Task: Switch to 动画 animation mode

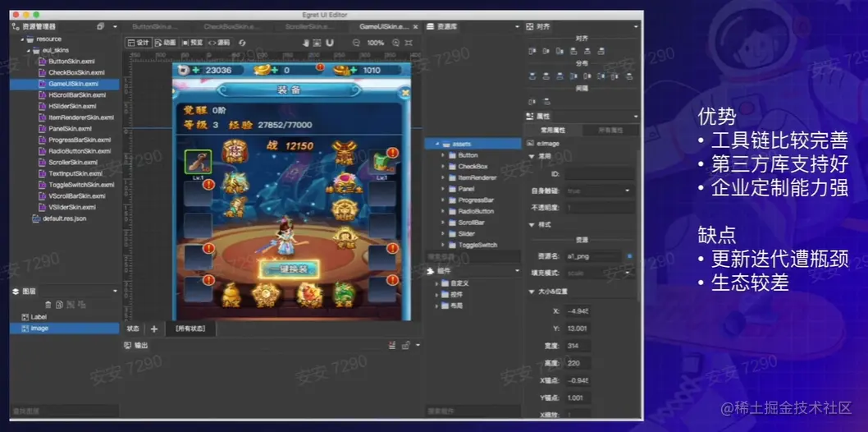Action: click(166, 43)
